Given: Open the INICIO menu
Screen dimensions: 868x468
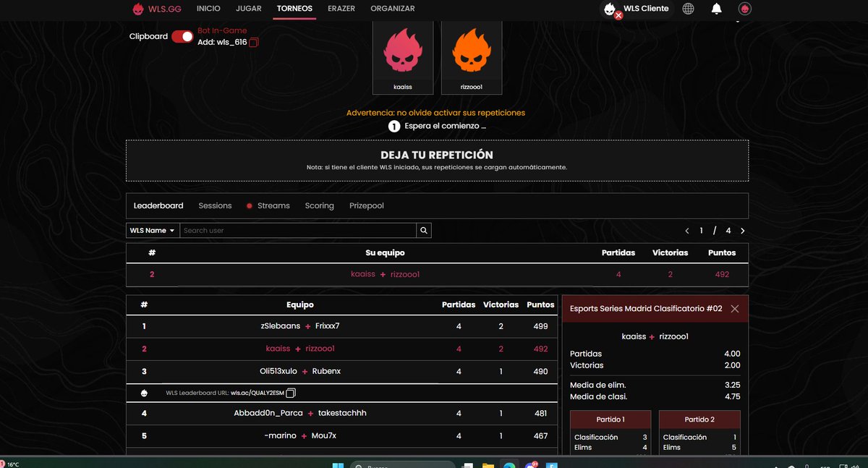Looking at the screenshot, I should [x=208, y=9].
